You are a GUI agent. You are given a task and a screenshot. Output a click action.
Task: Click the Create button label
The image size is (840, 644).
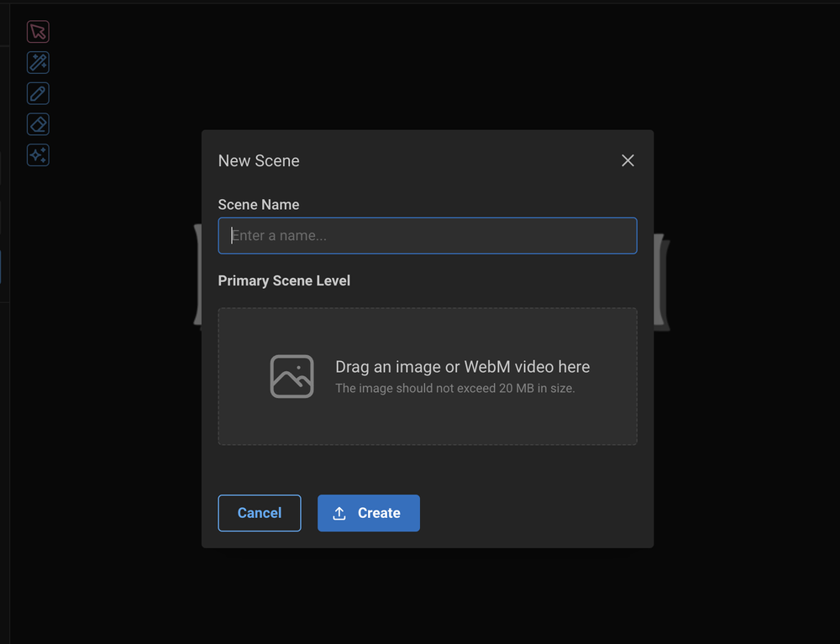[379, 513]
